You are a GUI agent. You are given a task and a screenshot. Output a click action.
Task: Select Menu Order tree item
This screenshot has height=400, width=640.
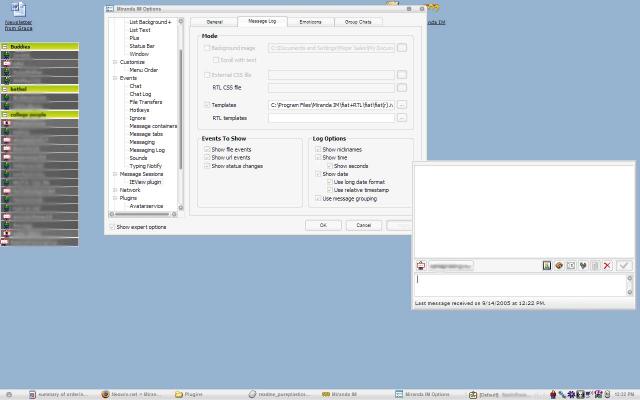(x=143, y=70)
